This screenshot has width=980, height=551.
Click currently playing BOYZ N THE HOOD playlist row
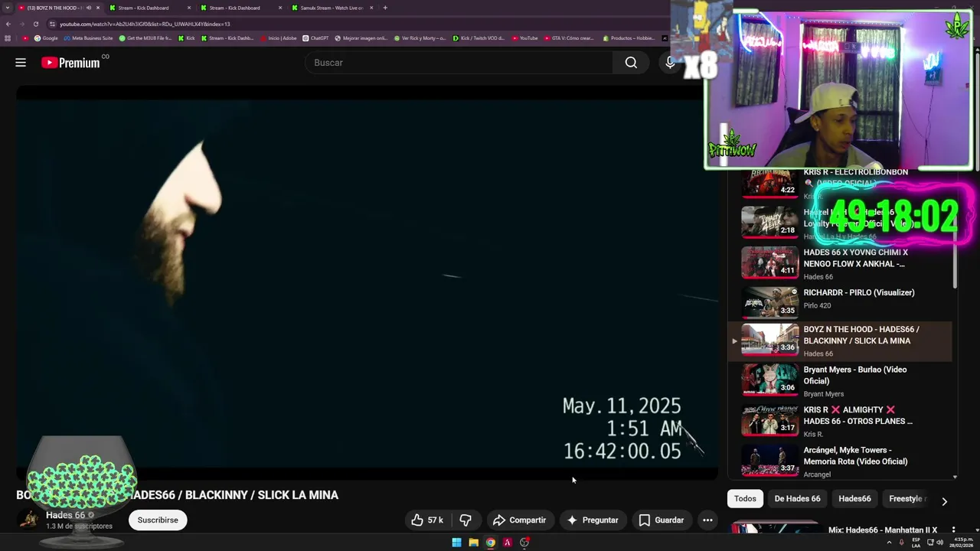(840, 341)
